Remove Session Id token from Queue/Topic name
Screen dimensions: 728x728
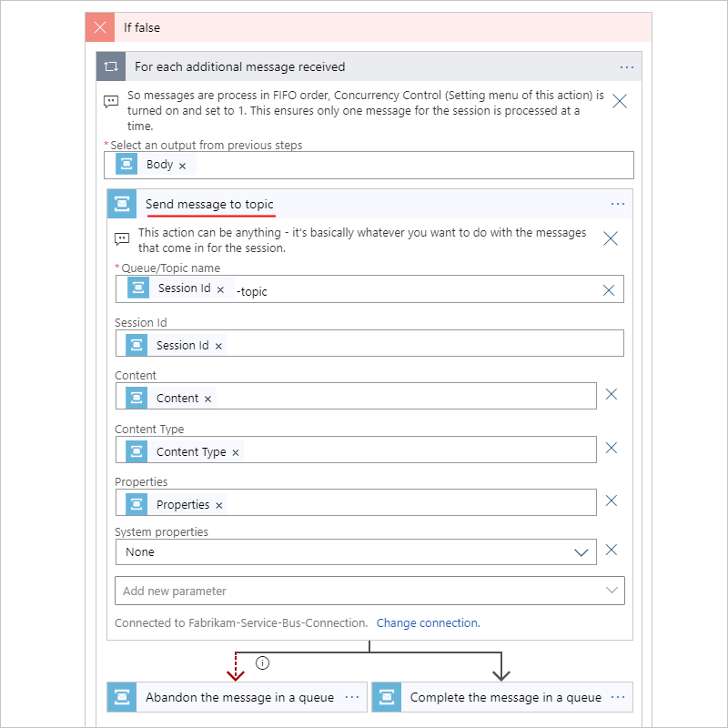pos(220,289)
